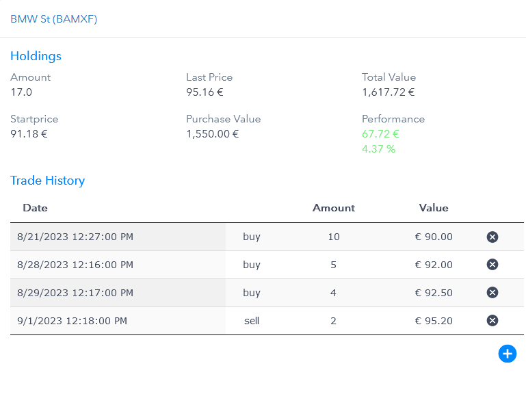Click amount 10 in trade table
The height and width of the screenshot is (420, 526).
[334, 237]
